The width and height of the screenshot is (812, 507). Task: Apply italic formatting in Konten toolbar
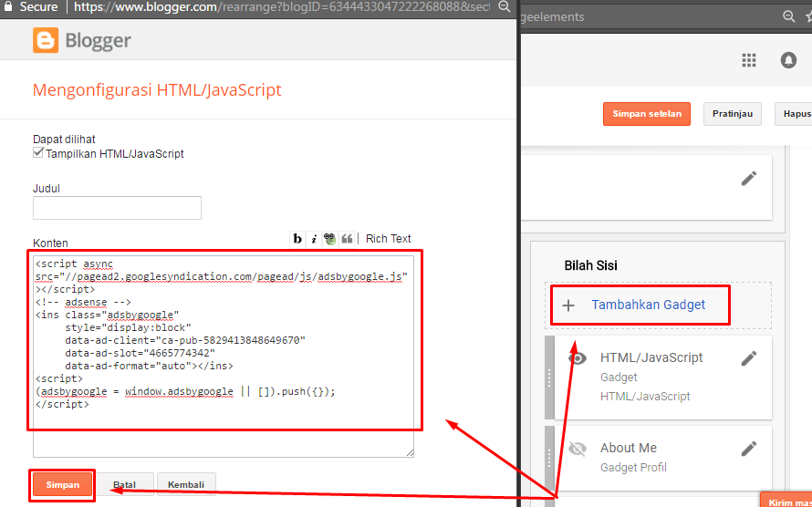(x=313, y=239)
